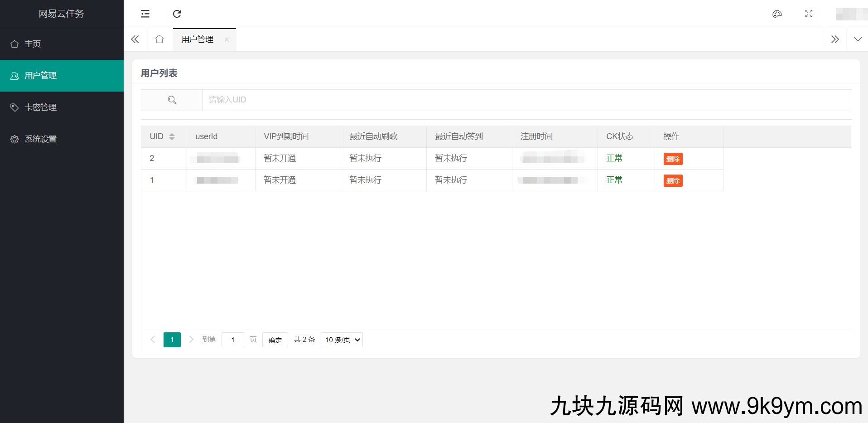868x423 pixels.
Task: Click the 用户管理 user icon
Action: pyautogui.click(x=14, y=75)
